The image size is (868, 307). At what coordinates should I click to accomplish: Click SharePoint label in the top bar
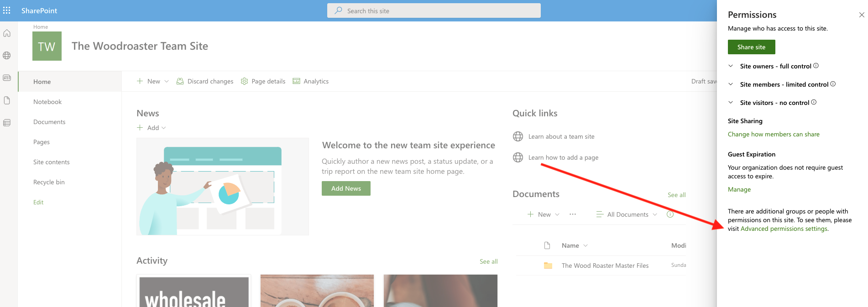click(39, 10)
